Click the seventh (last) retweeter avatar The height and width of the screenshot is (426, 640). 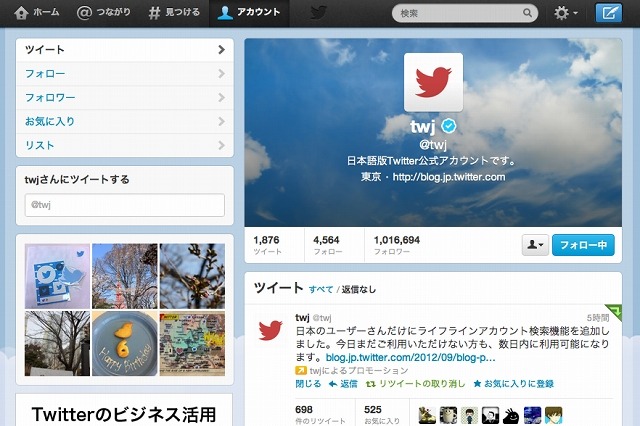tap(553, 415)
